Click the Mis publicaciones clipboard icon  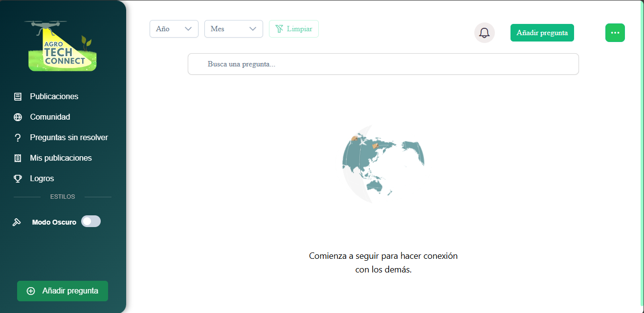18,158
